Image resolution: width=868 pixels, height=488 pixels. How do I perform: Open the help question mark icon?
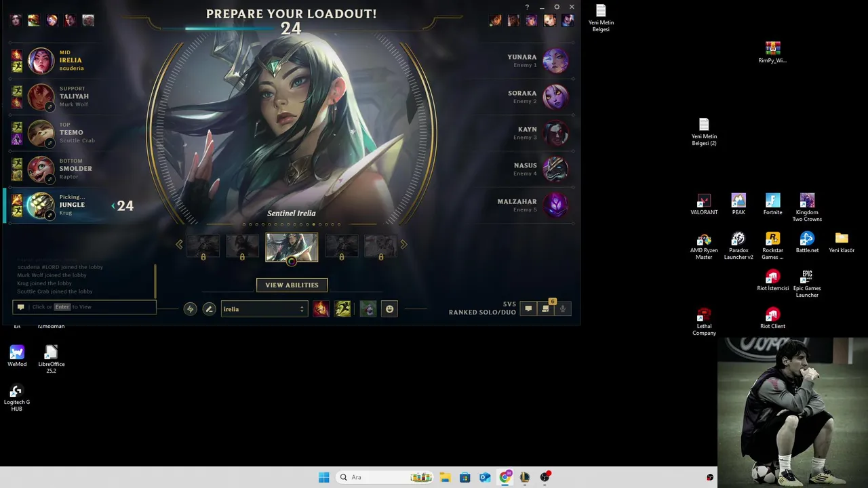[527, 7]
